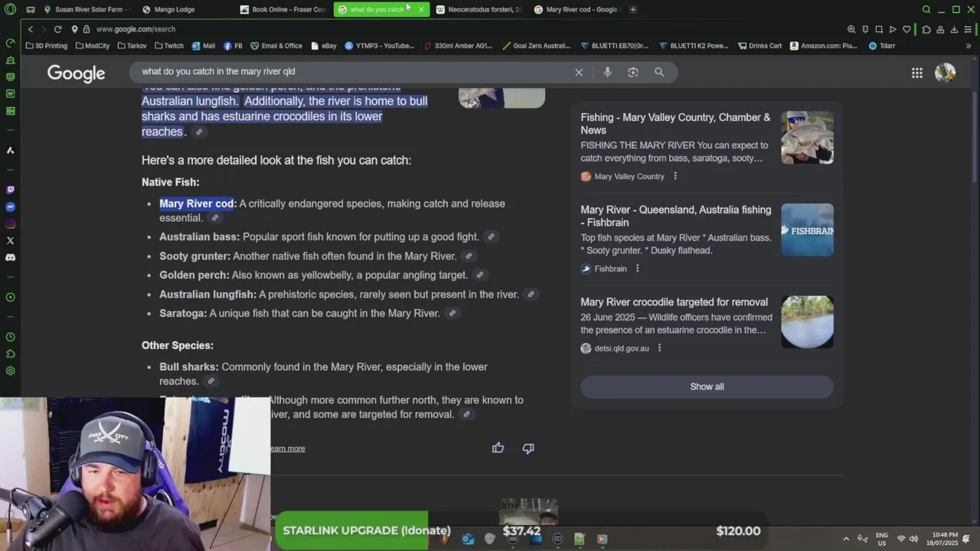Viewport: 980px width, 551px height.
Task: Go back to the previous page
Action: (x=31, y=29)
